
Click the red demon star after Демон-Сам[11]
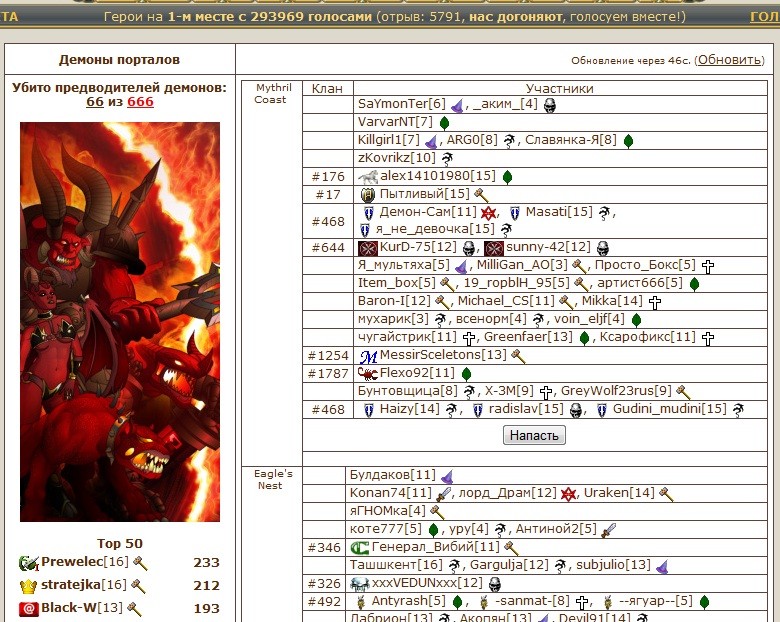point(488,213)
